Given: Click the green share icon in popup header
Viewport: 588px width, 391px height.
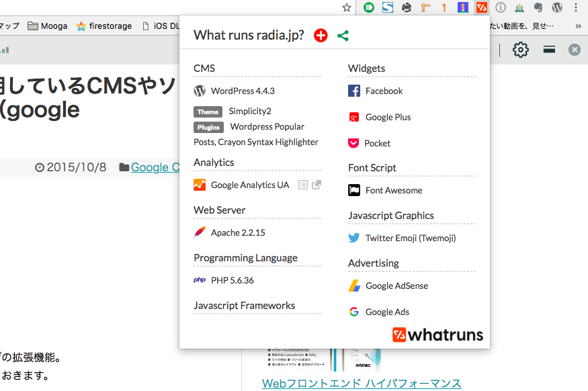Looking at the screenshot, I should click(x=343, y=36).
